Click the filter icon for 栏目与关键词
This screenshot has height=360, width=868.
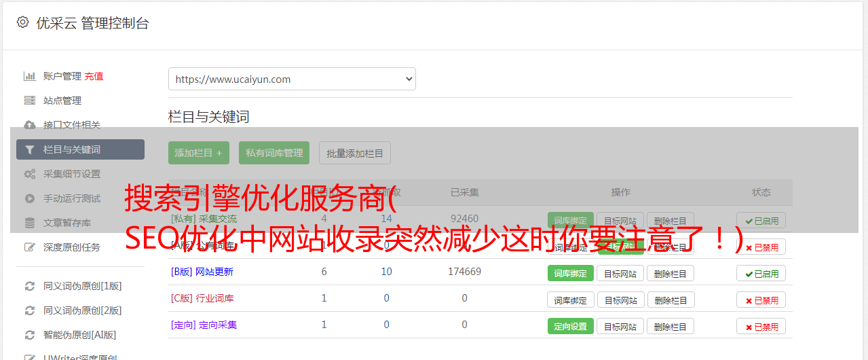[30, 149]
